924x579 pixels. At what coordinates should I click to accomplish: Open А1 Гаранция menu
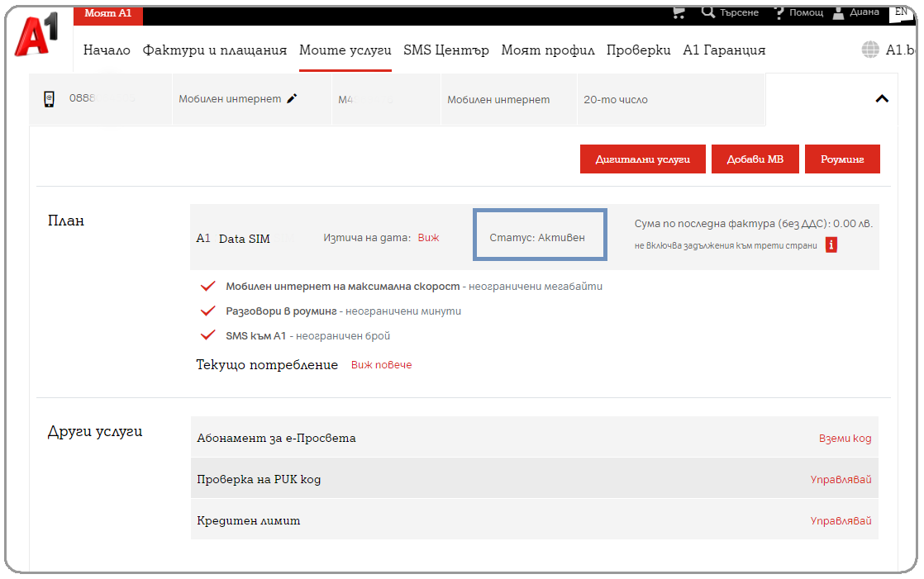tap(724, 50)
